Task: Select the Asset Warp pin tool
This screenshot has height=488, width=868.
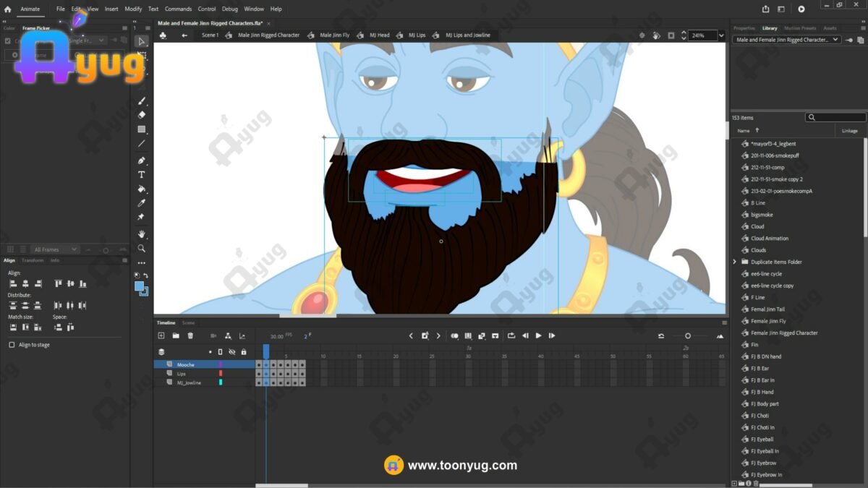Action: tap(142, 217)
